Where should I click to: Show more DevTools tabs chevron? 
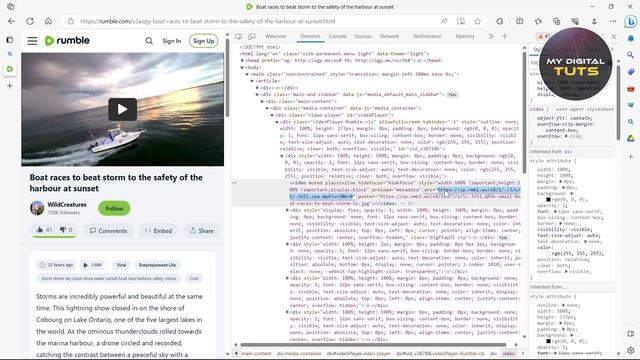tap(491, 36)
